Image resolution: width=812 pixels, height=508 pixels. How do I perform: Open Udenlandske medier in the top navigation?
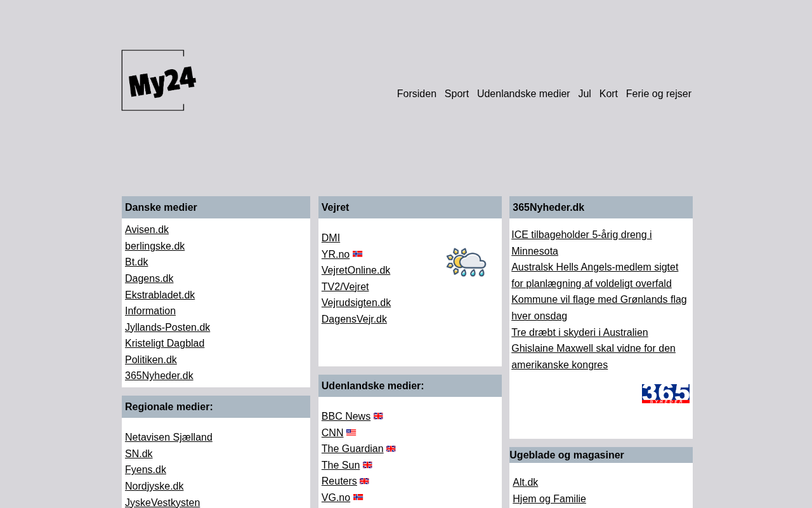[x=523, y=94]
